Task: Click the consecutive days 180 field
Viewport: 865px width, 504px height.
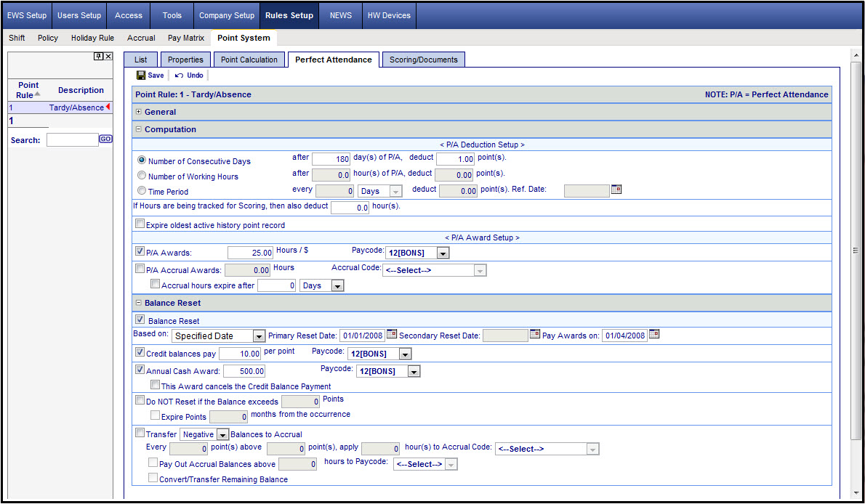Action: pyautogui.click(x=331, y=159)
